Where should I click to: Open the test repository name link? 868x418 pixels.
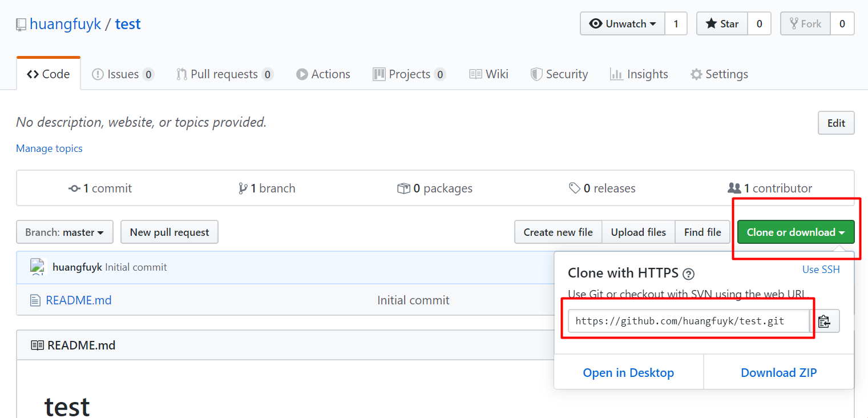point(128,24)
